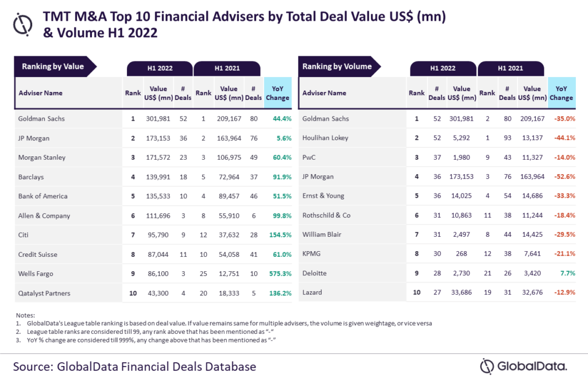Click the Notes heading below the tables
The width and height of the screenshot is (588, 381).
point(25,315)
